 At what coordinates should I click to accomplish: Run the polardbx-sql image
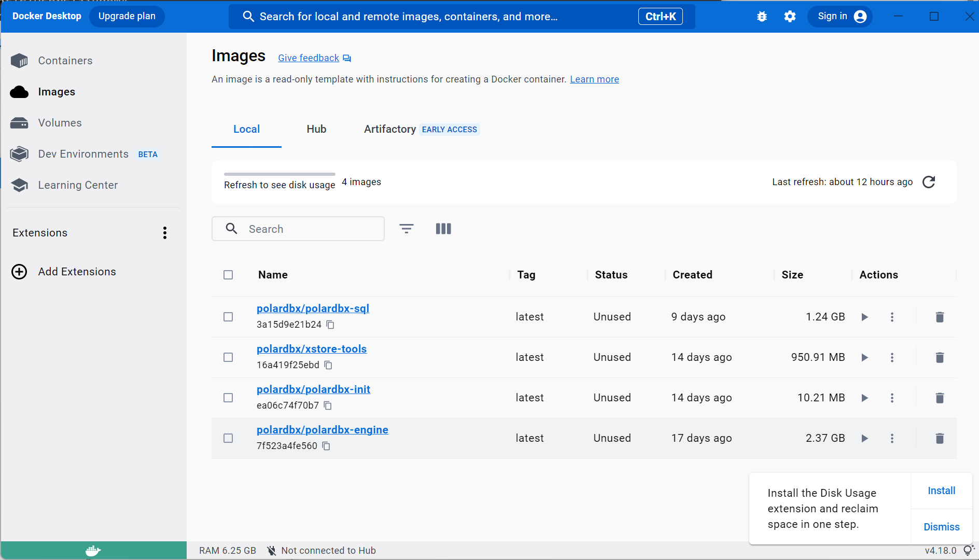pyautogui.click(x=864, y=317)
